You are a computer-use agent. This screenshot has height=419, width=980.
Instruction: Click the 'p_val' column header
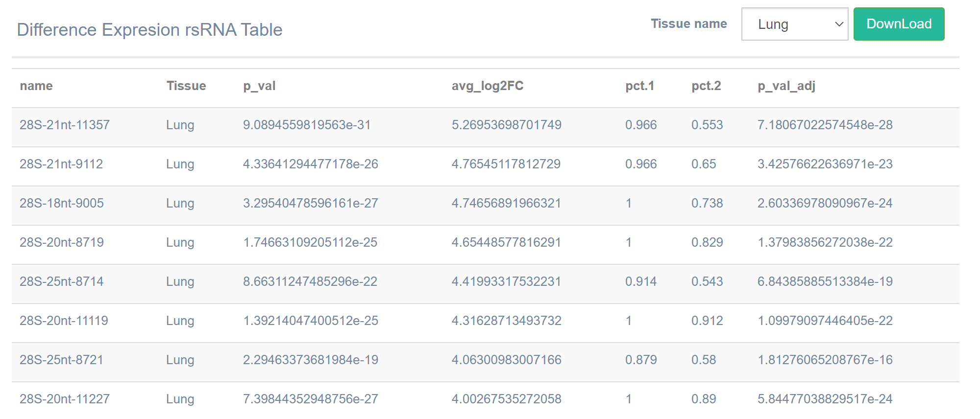coord(259,86)
